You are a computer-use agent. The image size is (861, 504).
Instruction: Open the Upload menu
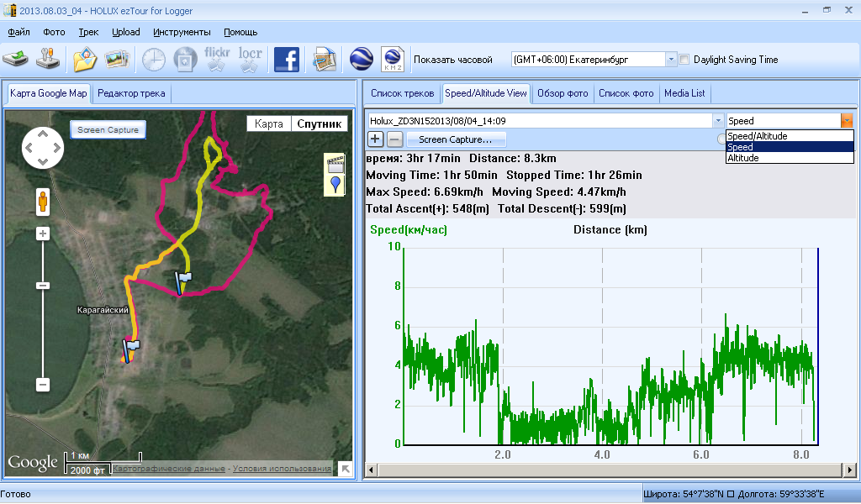tap(126, 32)
